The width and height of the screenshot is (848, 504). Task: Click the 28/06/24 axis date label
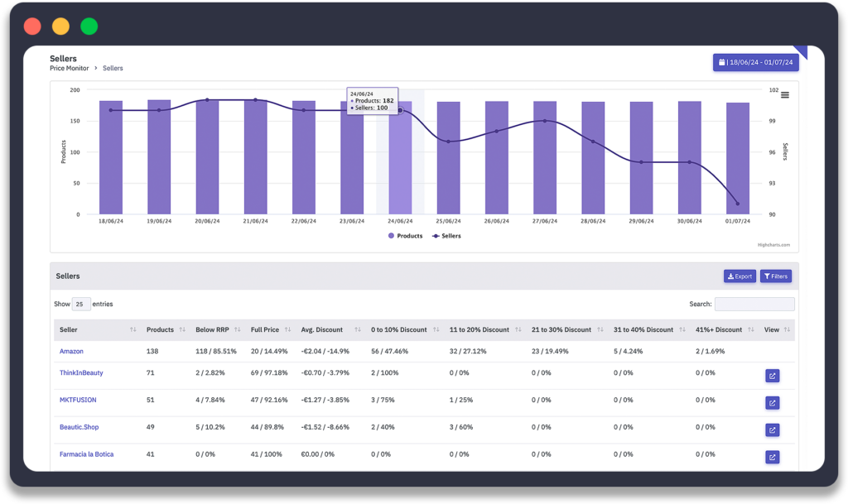coord(593,221)
